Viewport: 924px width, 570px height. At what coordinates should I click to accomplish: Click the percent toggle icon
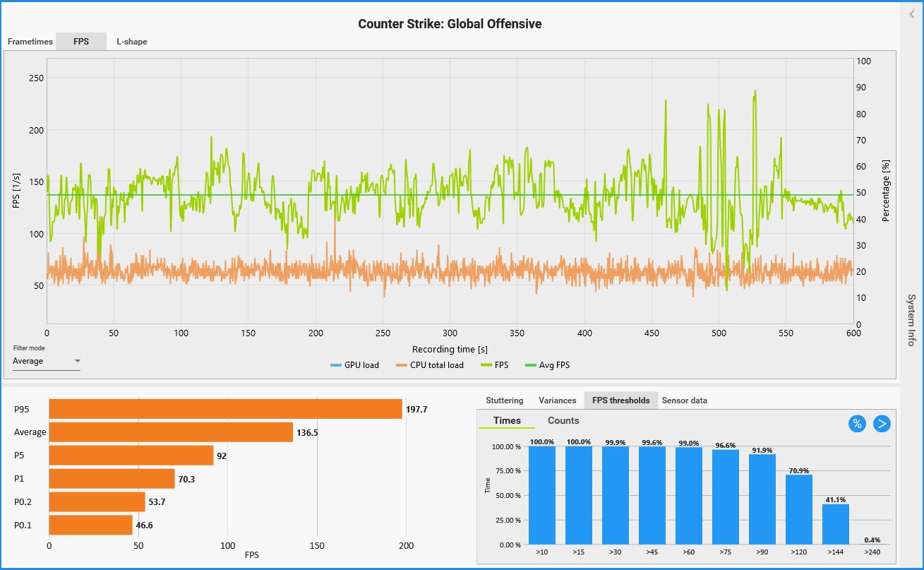(x=857, y=424)
